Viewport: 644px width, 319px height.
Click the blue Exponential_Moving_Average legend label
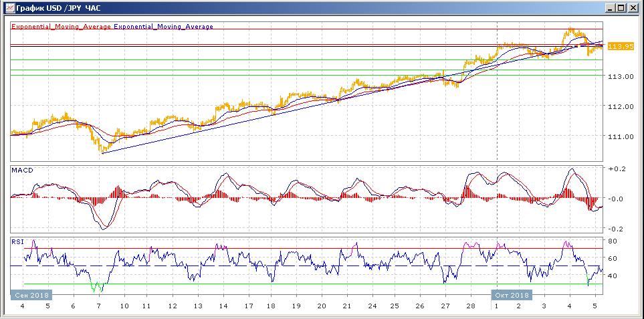click(x=163, y=27)
